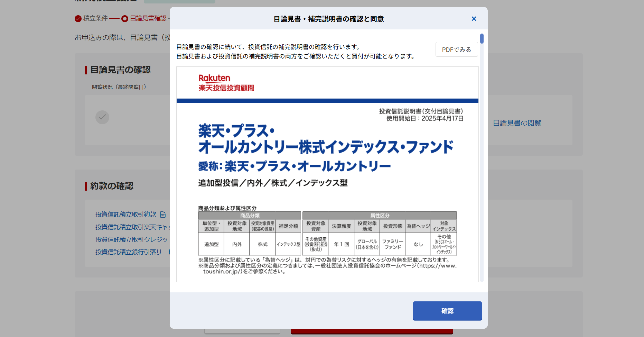Click the Rakuten 楽天投信投資顧問 logo in the document
This screenshot has height=337, width=644.
(x=226, y=83)
